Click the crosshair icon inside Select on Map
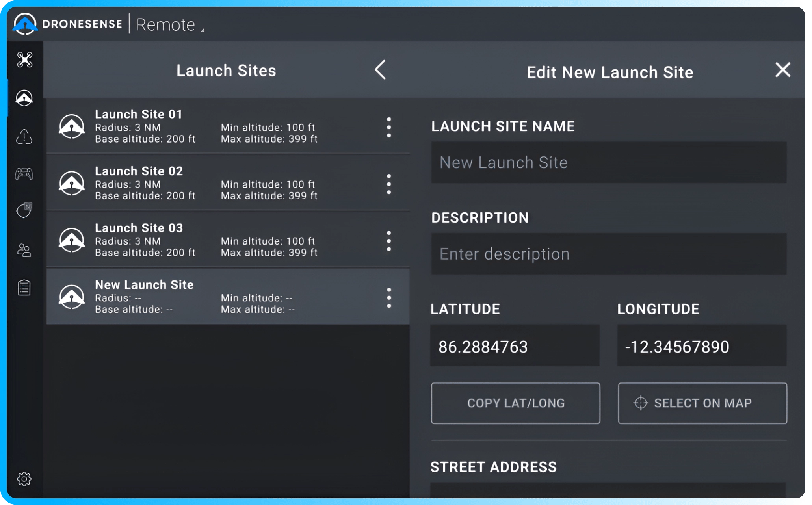The image size is (812, 505). (641, 403)
